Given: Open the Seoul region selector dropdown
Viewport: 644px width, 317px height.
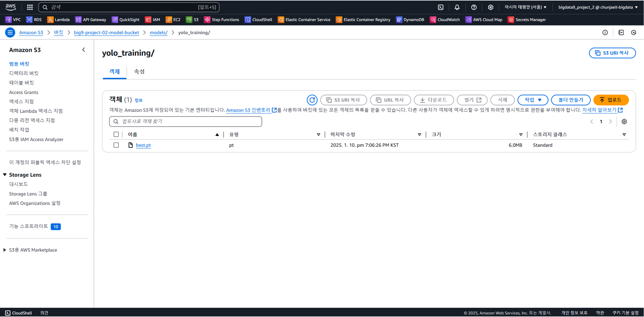Looking at the screenshot, I should 525,7.
